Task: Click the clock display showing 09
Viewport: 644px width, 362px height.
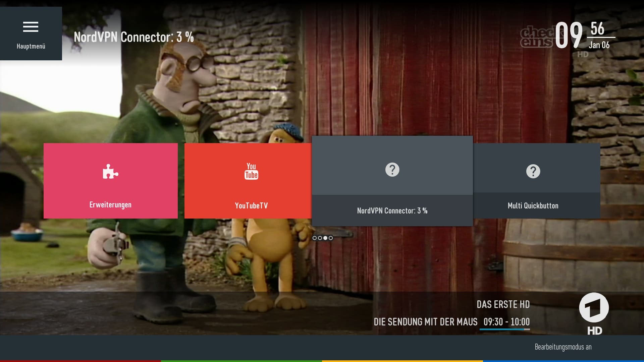Action: 569,35
